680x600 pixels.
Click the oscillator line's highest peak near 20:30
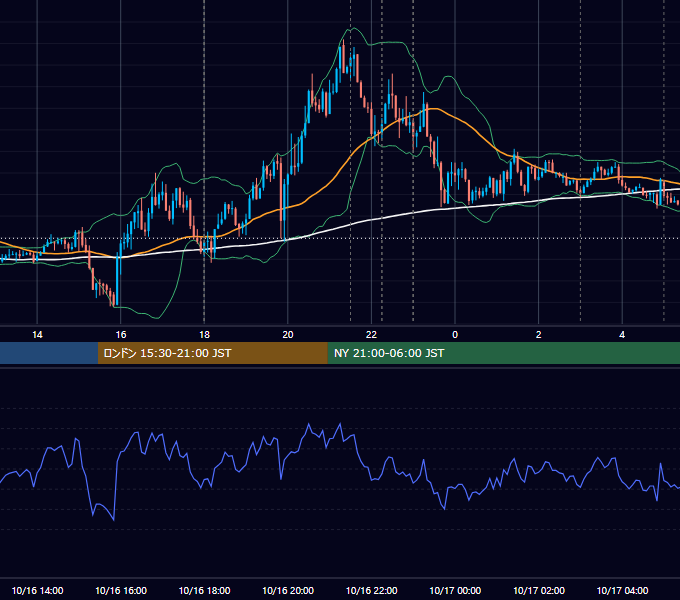tap(309, 424)
